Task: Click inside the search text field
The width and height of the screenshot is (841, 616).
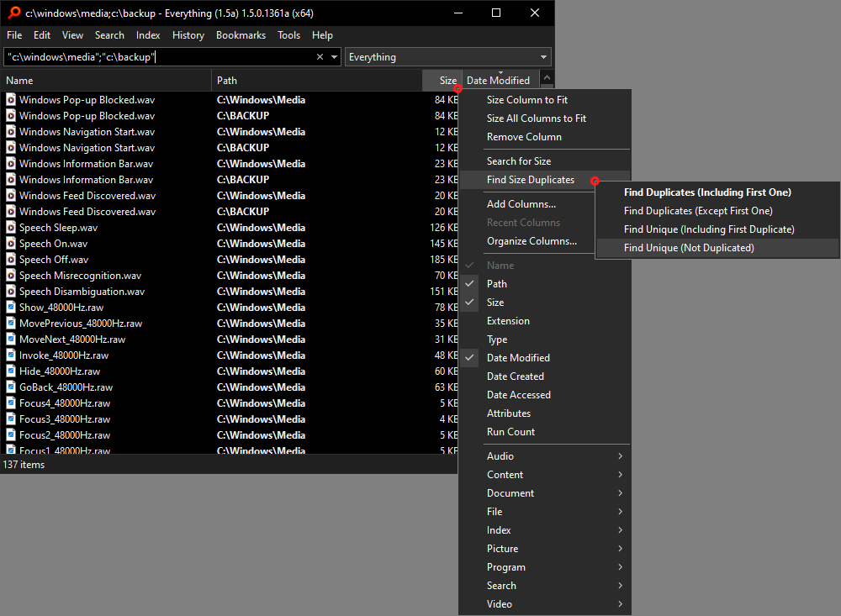Action: tap(160, 57)
